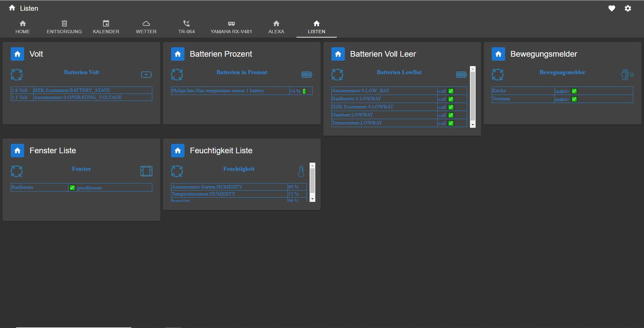
Task: Click window icon in Fenster header
Action: tap(146, 171)
